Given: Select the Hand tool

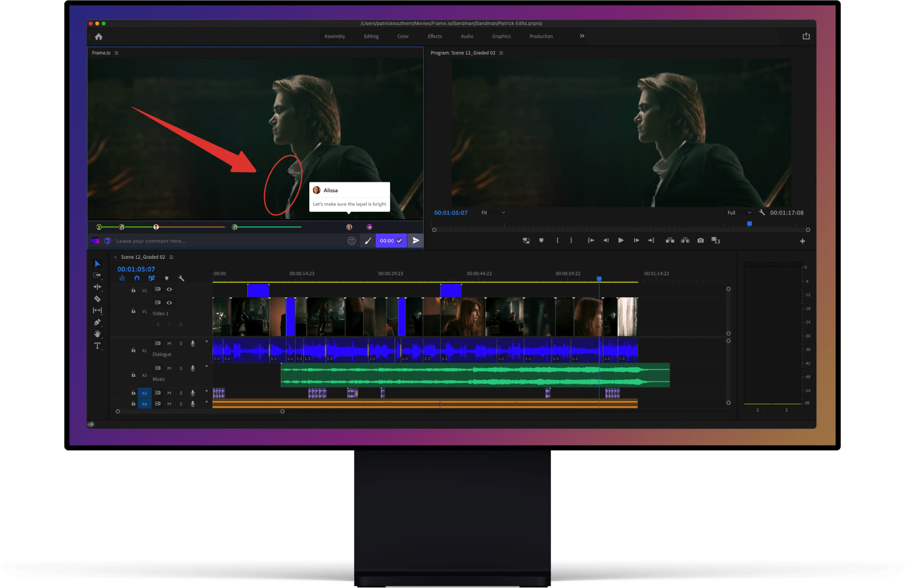Looking at the screenshot, I should 97,334.
